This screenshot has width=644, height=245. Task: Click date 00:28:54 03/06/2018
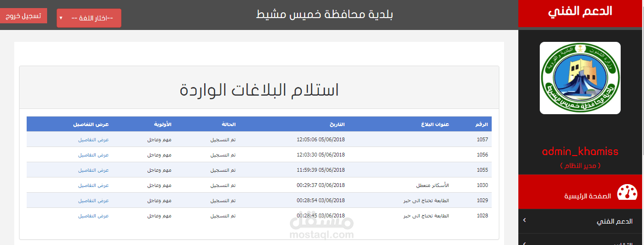pos(321,201)
